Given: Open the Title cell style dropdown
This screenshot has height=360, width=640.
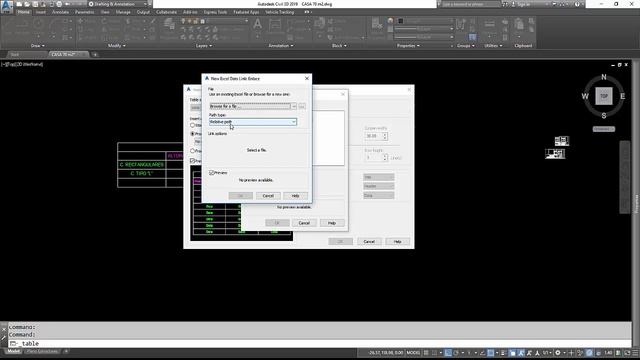Looking at the screenshot, I should coord(379,177).
